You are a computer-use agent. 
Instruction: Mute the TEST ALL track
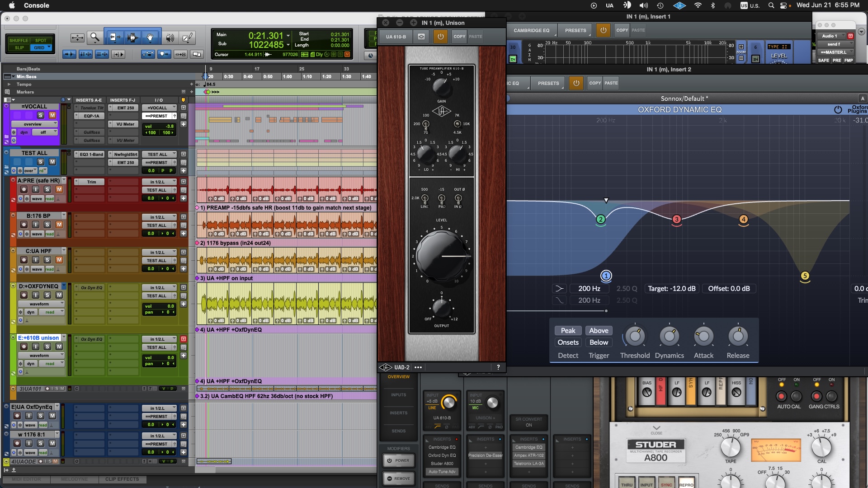[x=52, y=162]
